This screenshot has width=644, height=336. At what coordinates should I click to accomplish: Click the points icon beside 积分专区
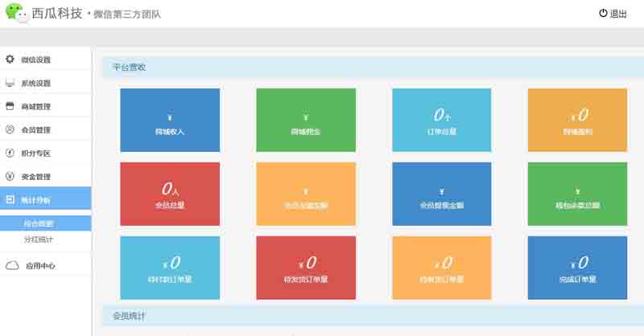[10, 153]
